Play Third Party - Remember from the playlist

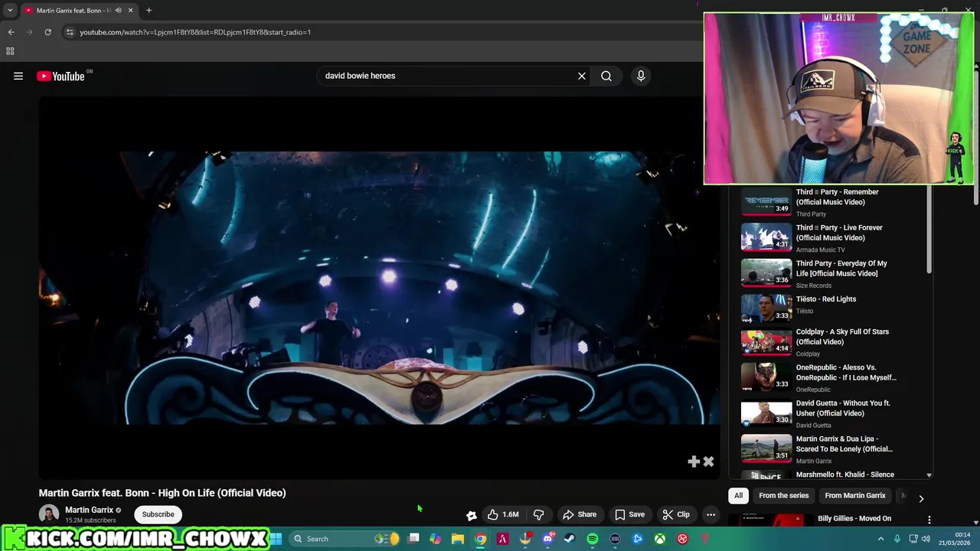click(831, 202)
